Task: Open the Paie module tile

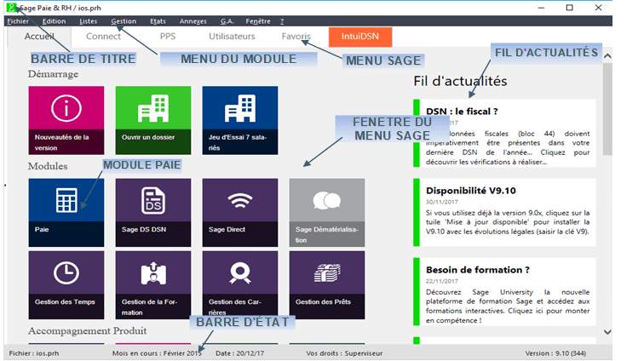Action: [x=66, y=212]
